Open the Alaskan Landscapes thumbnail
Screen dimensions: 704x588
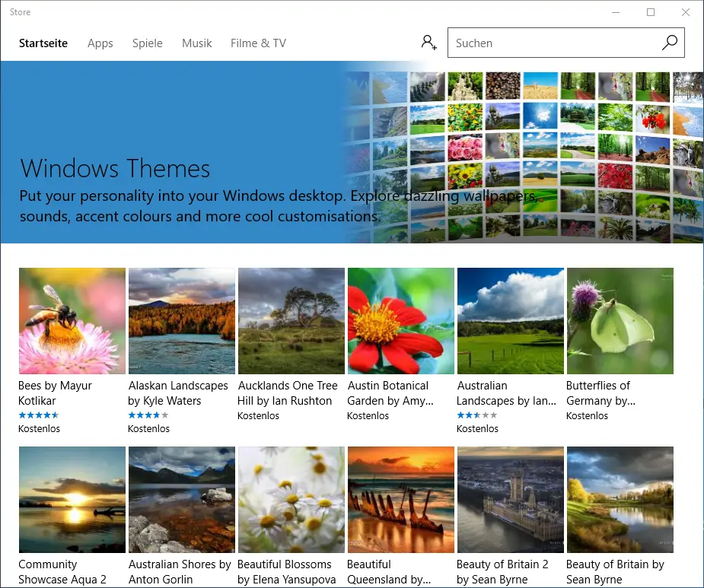(x=182, y=321)
